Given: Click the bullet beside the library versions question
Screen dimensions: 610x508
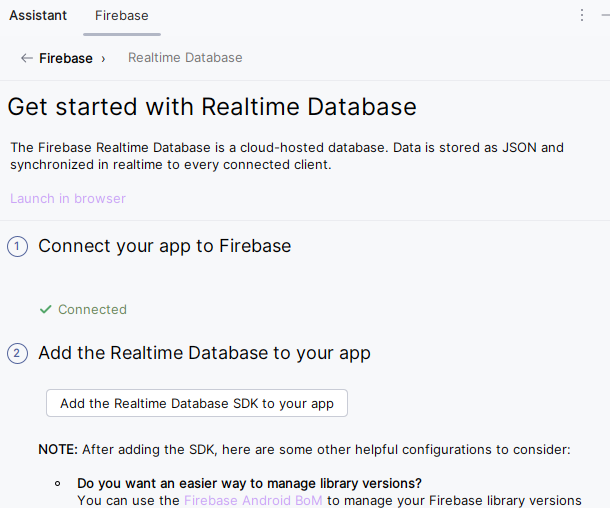Looking at the screenshot, I should point(58,483).
